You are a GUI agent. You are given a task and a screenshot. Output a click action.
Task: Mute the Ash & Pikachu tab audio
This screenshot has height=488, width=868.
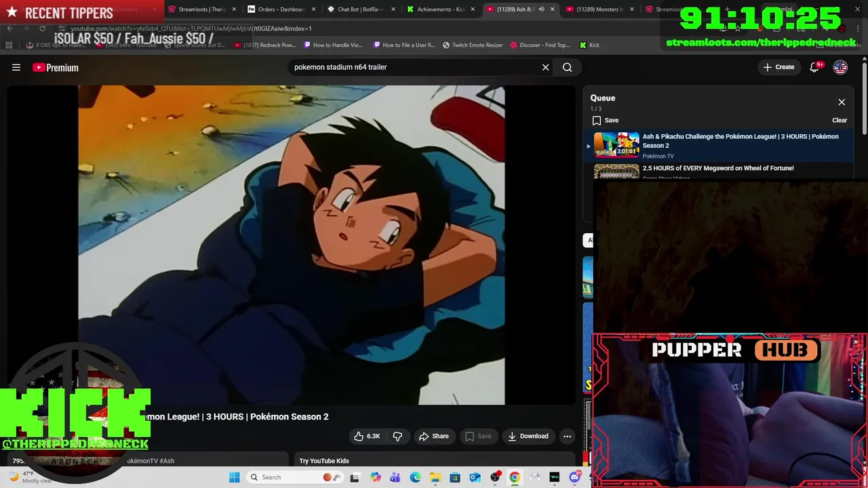pos(541,9)
